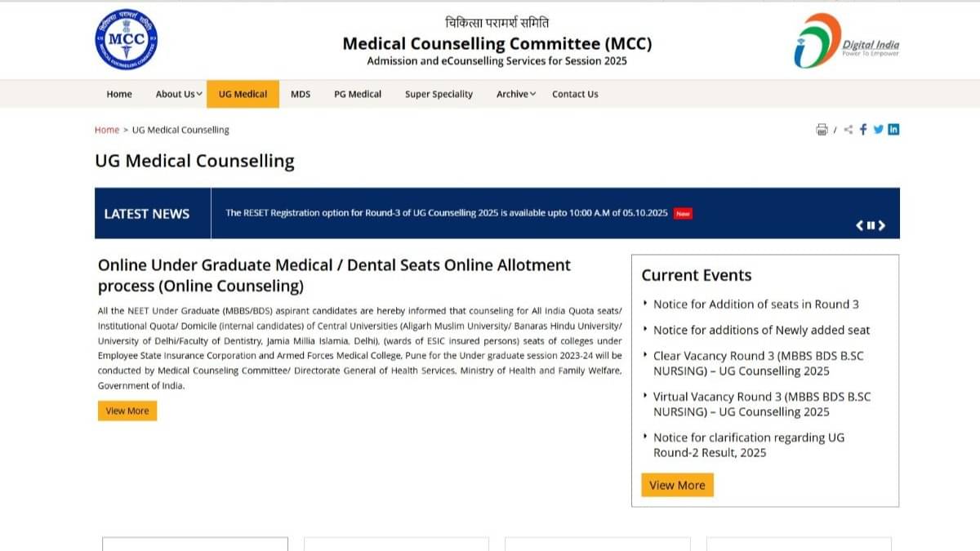Open the share icon in social bar
The width and height of the screenshot is (980, 551).
(x=849, y=129)
